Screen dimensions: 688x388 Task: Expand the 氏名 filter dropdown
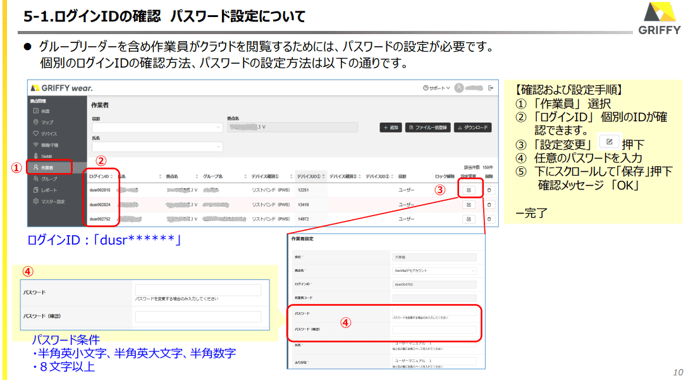157,147
